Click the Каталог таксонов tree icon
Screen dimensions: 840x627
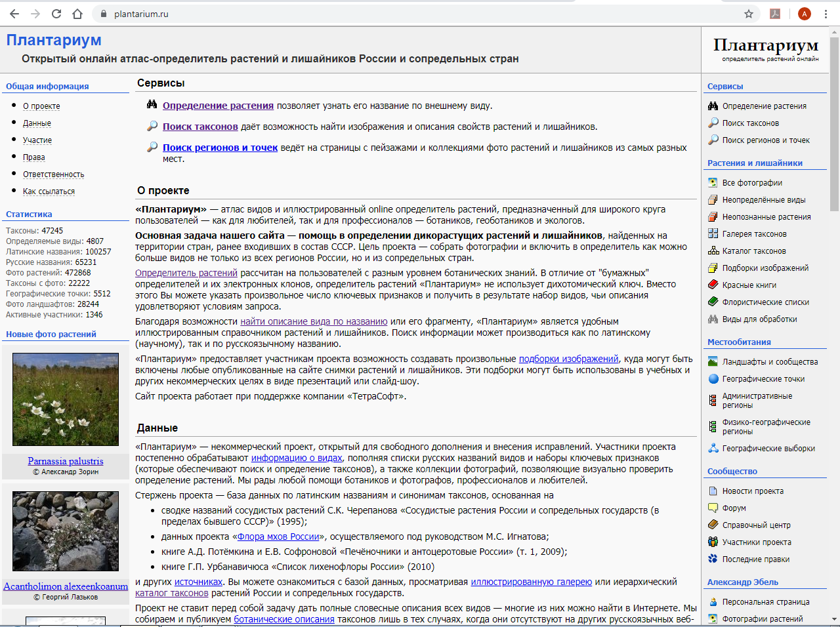point(713,251)
